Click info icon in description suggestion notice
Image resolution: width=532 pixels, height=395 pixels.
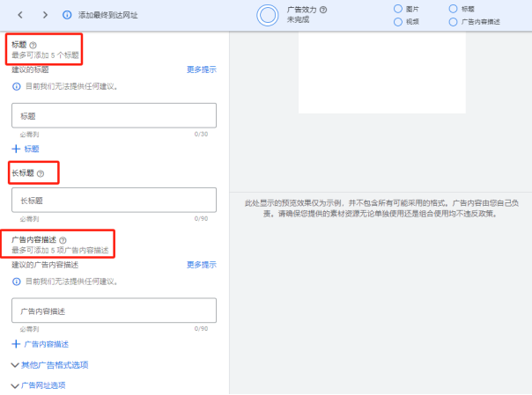coord(16,282)
